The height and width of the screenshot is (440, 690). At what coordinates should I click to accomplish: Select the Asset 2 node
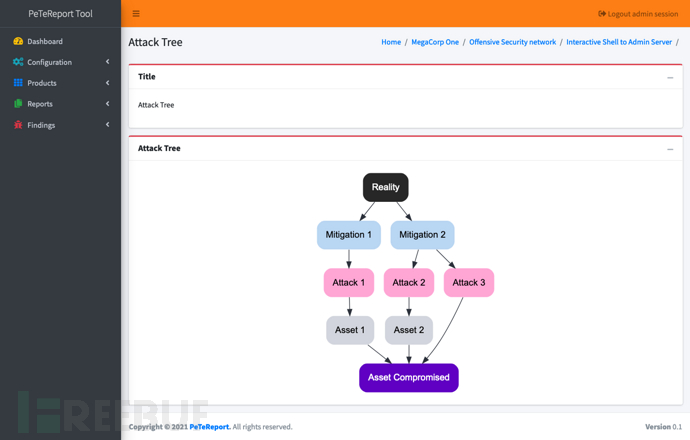tap(409, 330)
